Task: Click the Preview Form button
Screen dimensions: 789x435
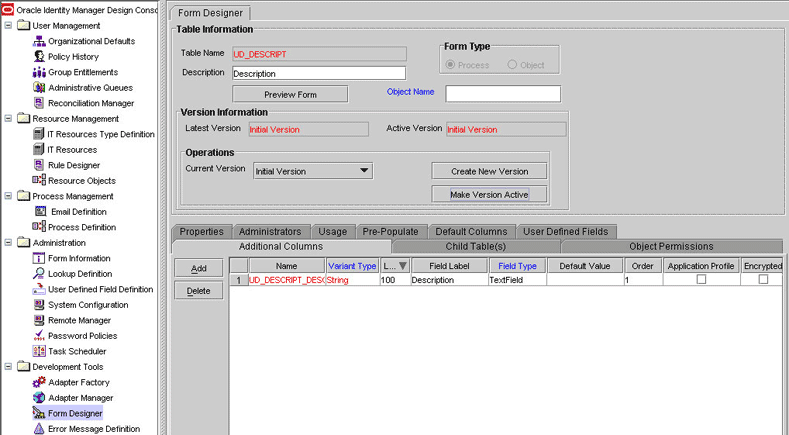Action: (x=290, y=94)
